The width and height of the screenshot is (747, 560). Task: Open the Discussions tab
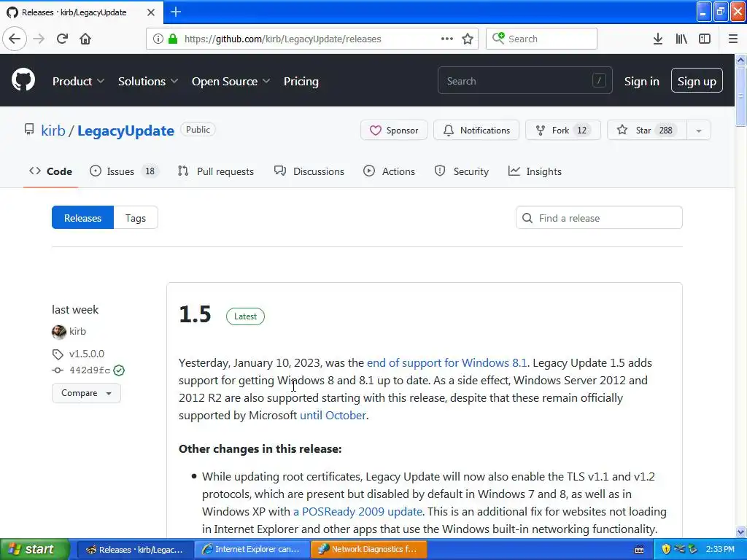pyautogui.click(x=309, y=171)
